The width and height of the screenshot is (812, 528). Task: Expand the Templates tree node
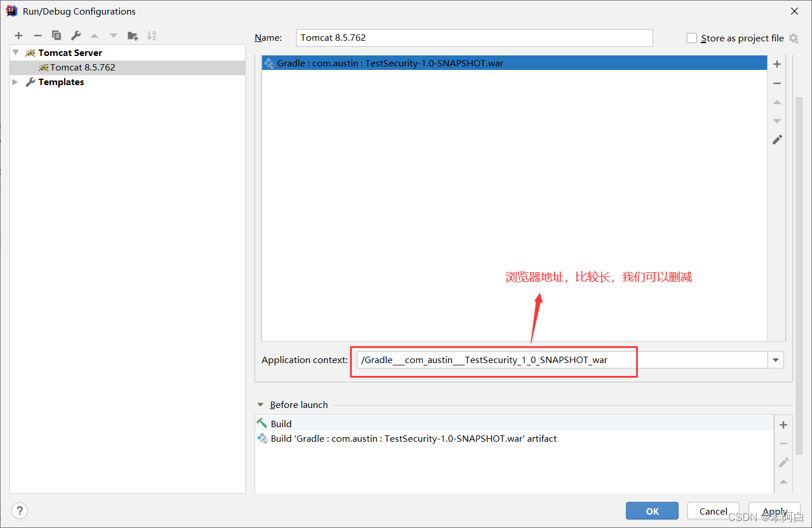pyautogui.click(x=16, y=82)
